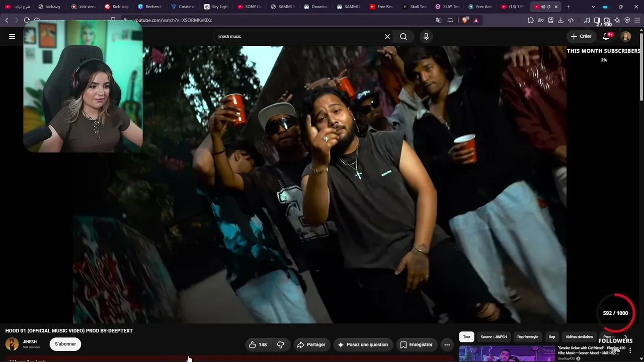
Task: Open the cast/screen icon in address bar
Action: (x=450, y=20)
